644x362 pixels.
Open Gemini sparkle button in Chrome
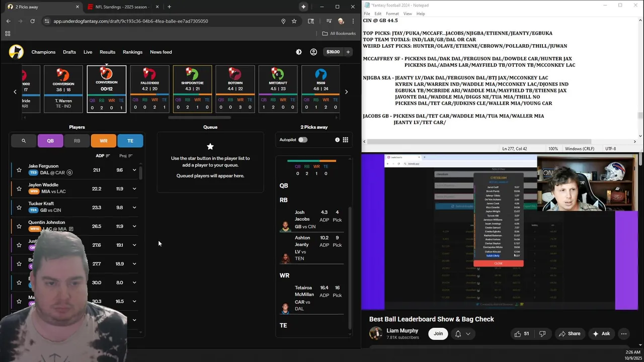[303, 7]
